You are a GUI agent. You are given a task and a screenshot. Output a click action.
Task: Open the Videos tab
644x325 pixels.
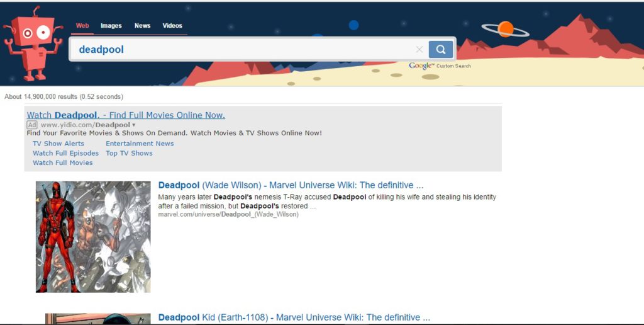point(172,26)
